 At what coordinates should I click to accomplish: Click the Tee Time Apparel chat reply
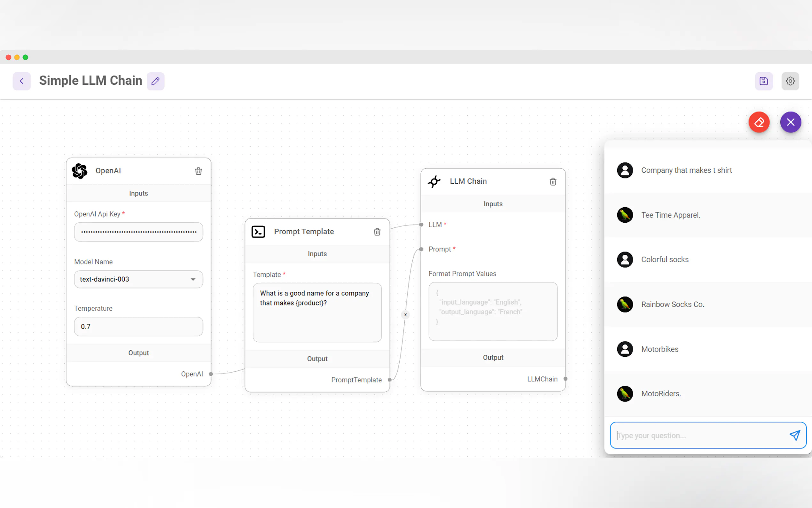(670, 215)
